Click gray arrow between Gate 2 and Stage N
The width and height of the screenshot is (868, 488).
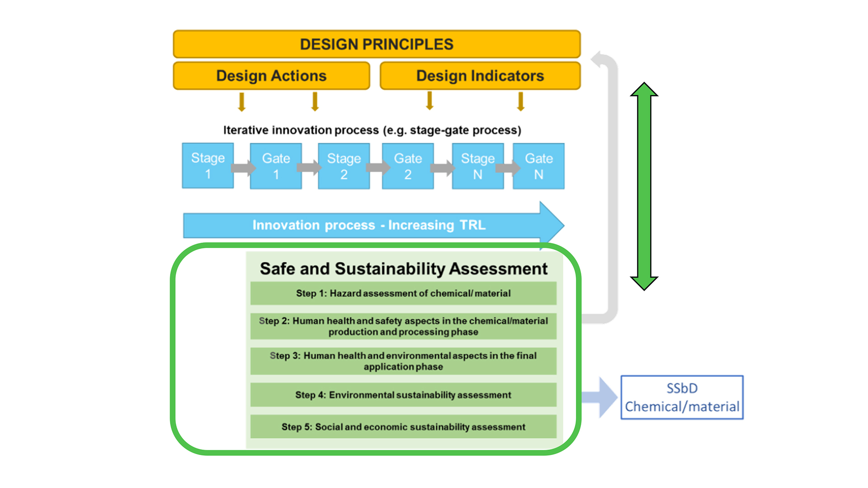[442, 168]
